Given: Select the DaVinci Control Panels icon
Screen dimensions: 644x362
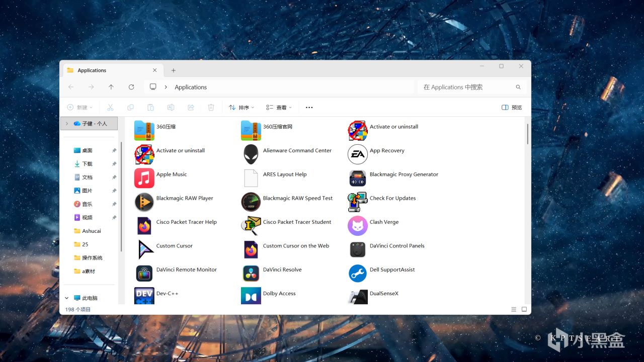Looking at the screenshot, I should click(x=358, y=249).
